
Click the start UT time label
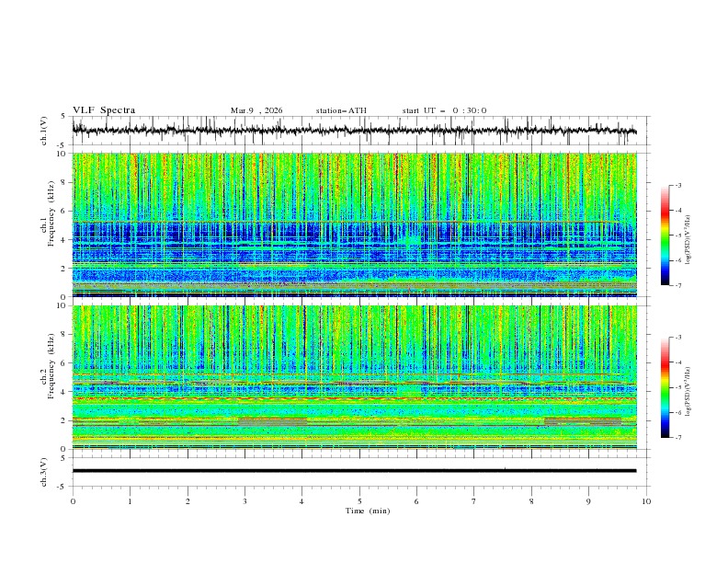444,110
